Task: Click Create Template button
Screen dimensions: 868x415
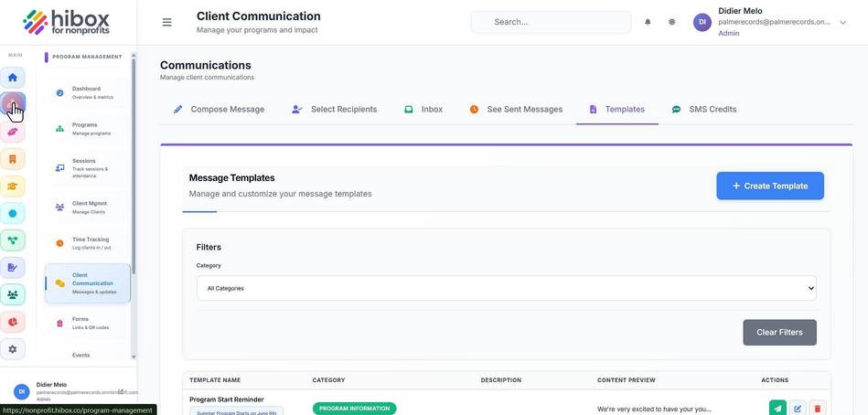Action: (x=770, y=186)
